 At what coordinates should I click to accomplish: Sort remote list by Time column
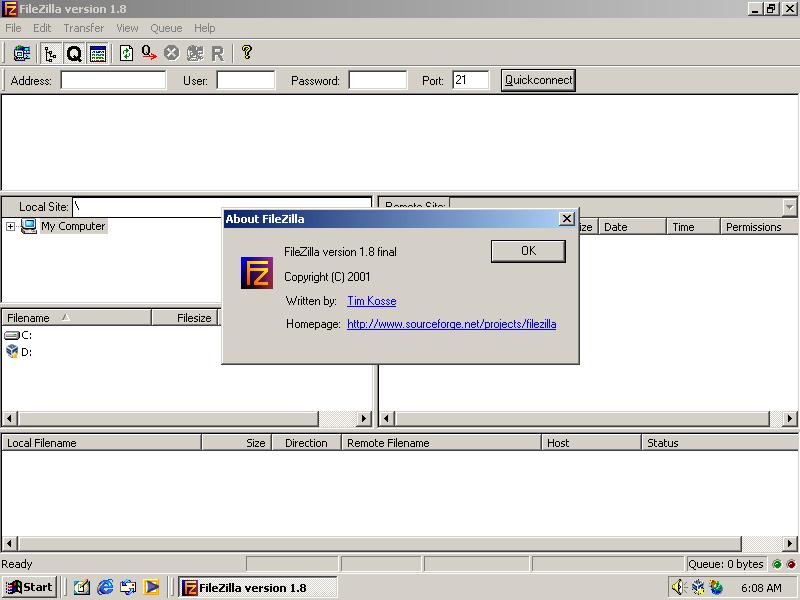click(x=693, y=227)
